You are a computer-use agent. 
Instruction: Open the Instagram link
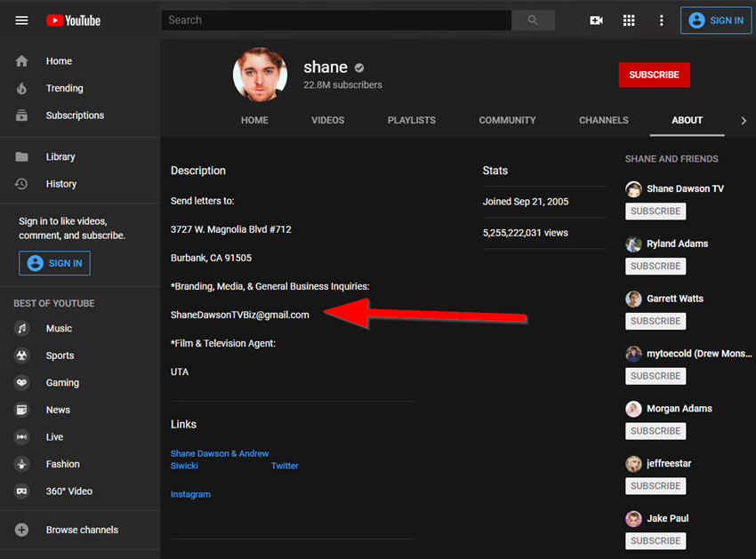pyautogui.click(x=190, y=494)
